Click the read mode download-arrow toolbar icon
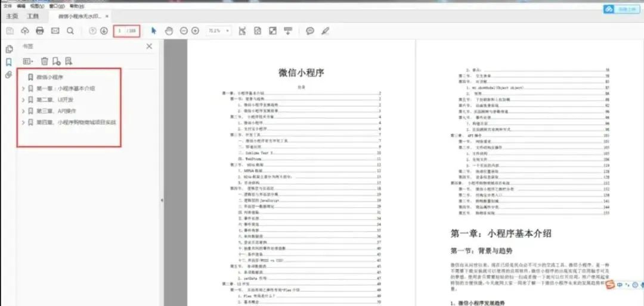644x306 pixels. click(x=288, y=31)
